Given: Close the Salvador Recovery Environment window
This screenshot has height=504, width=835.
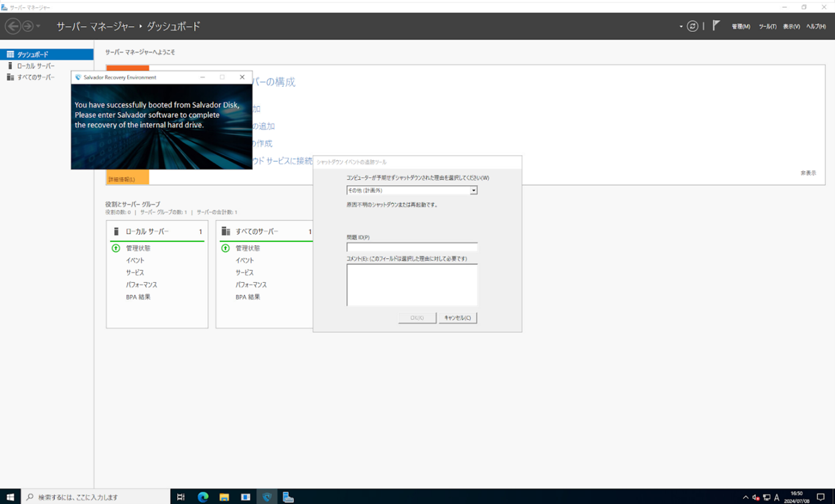Looking at the screenshot, I should click(x=242, y=78).
